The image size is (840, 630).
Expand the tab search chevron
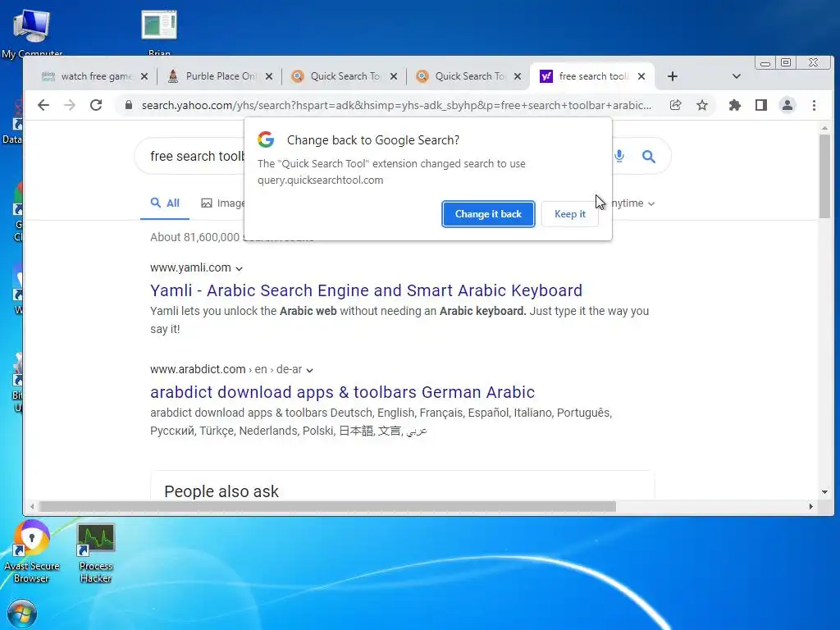click(737, 76)
